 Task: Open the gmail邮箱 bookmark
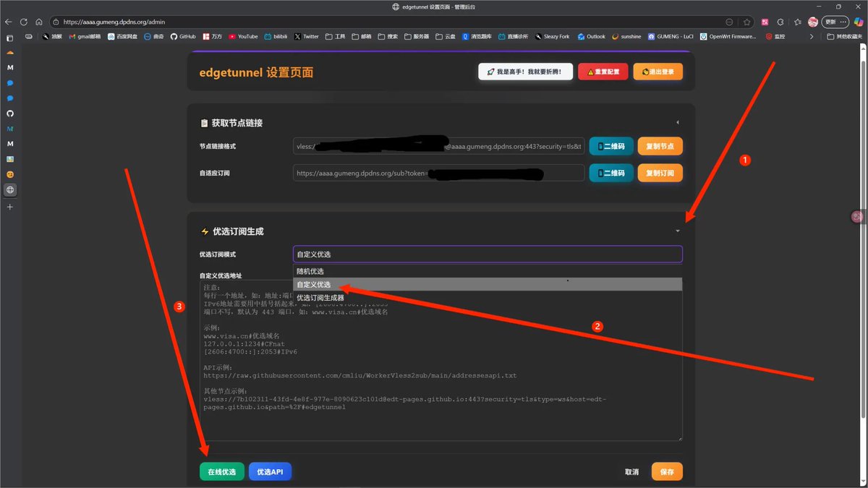point(85,36)
